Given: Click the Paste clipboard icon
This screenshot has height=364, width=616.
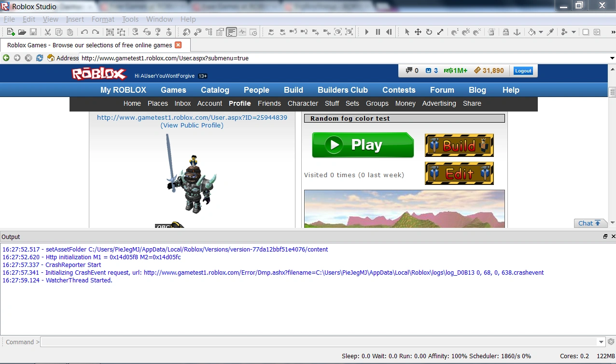Looking at the screenshot, I should pyautogui.click(x=70, y=32).
